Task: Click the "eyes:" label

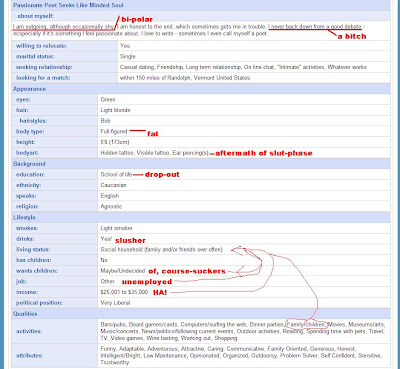Action: (23, 99)
